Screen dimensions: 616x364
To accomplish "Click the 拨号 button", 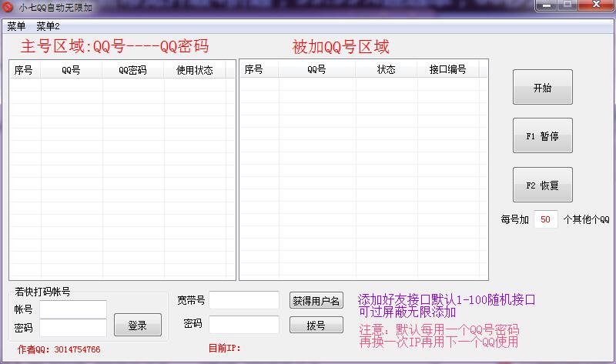I will point(316,325).
